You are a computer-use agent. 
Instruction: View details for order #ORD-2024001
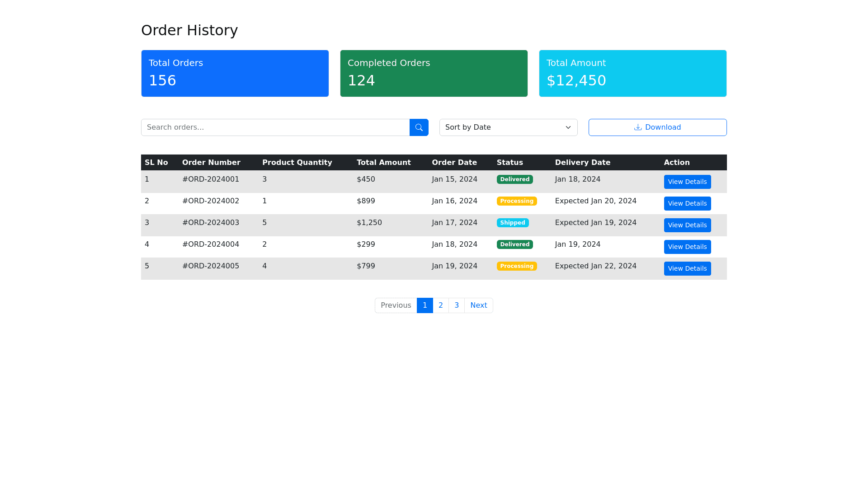(687, 182)
